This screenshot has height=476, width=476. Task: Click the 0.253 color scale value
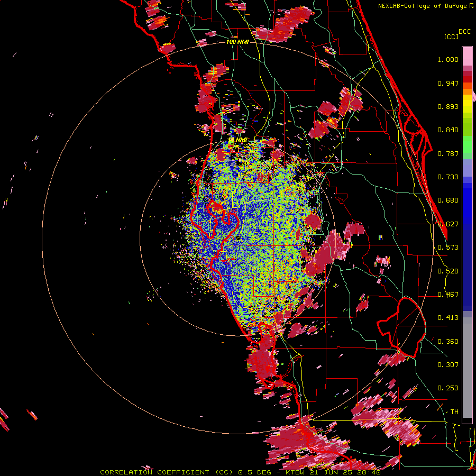click(448, 388)
